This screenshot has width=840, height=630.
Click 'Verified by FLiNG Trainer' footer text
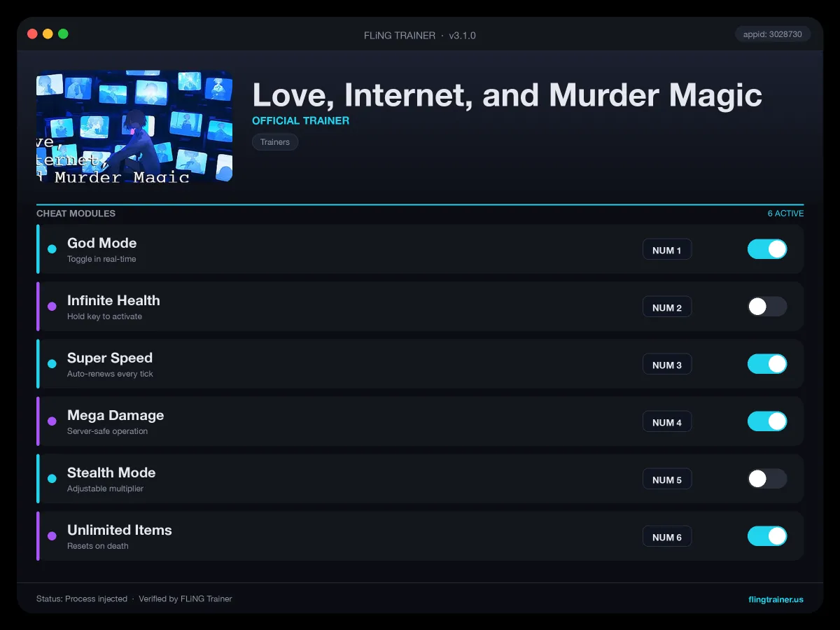pyautogui.click(x=185, y=599)
